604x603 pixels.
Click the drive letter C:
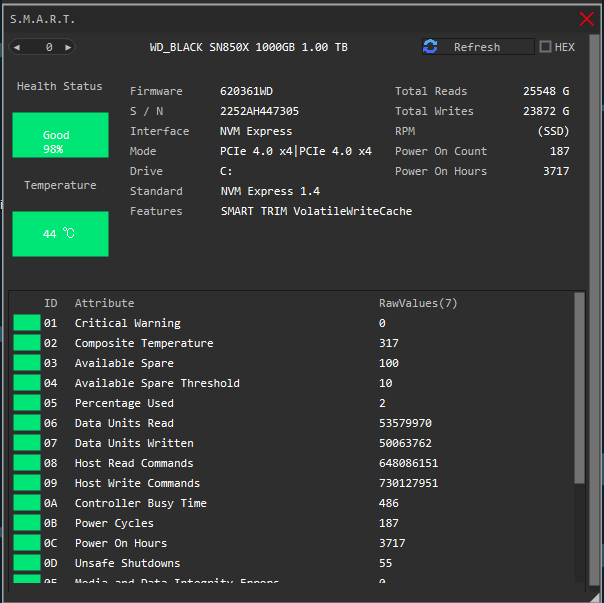[226, 171]
